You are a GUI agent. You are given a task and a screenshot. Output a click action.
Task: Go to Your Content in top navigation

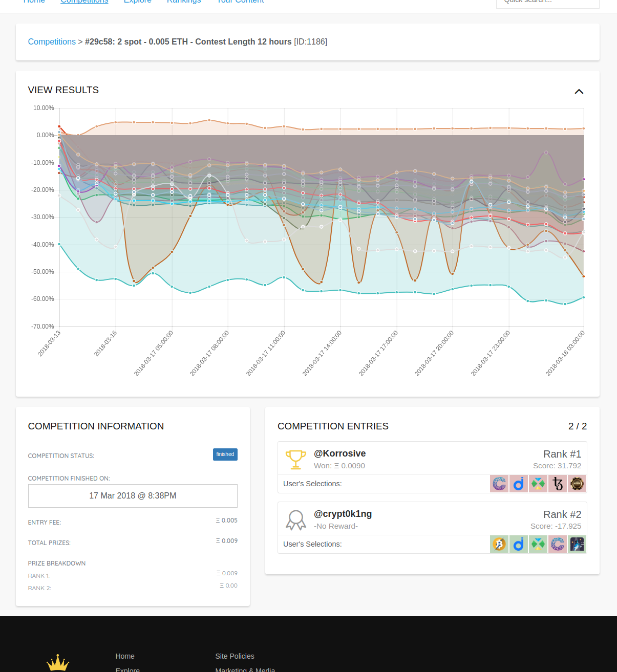[x=241, y=2]
